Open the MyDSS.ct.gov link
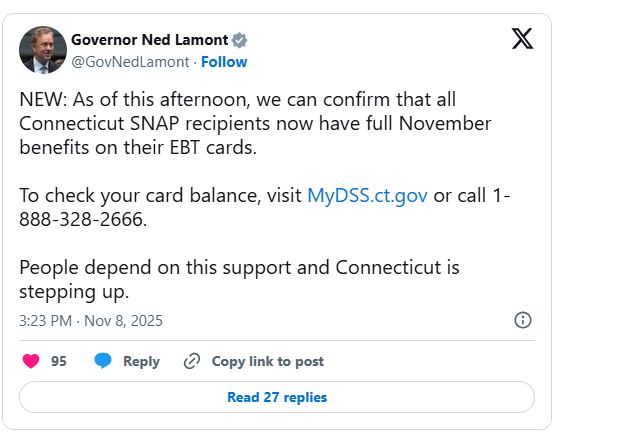 click(367, 195)
